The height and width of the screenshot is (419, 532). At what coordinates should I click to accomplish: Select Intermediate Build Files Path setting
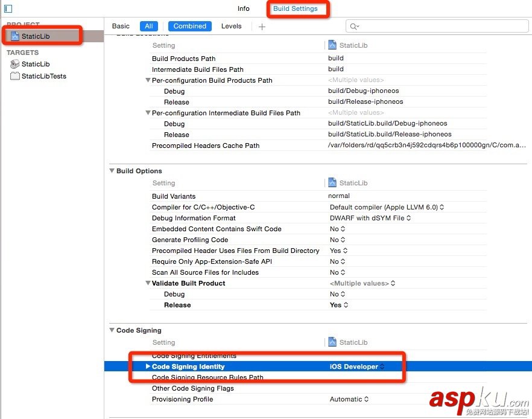[x=197, y=69]
